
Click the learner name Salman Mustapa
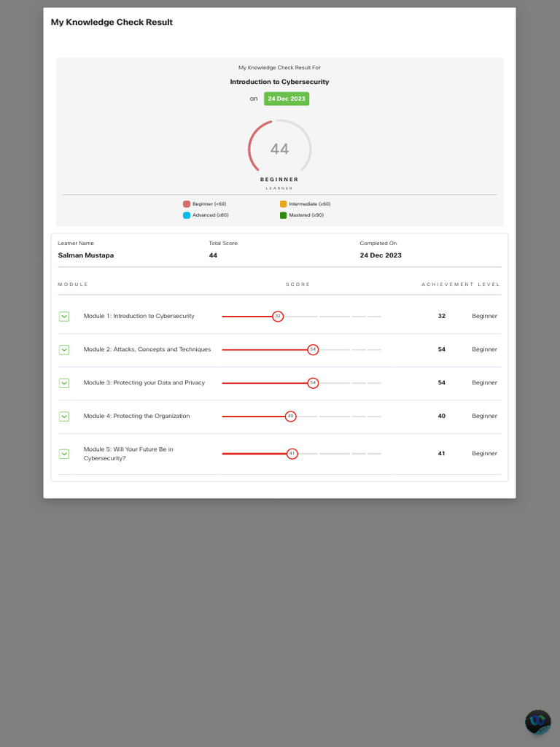(86, 255)
